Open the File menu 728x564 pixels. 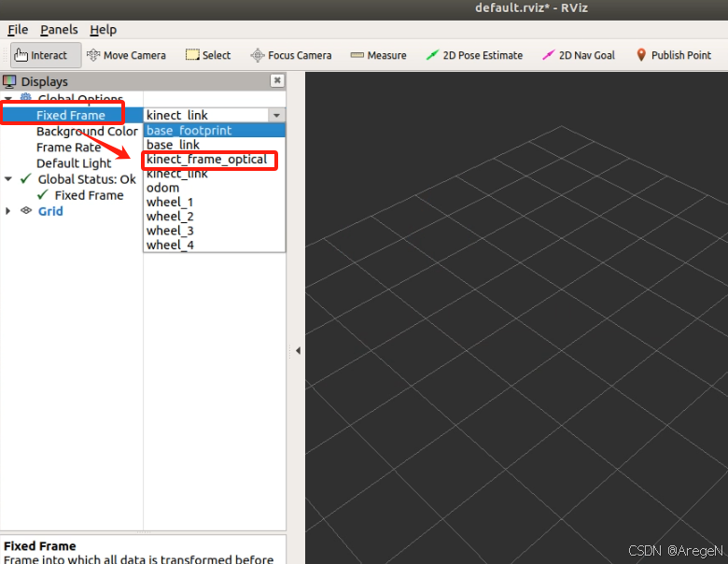pos(18,30)
